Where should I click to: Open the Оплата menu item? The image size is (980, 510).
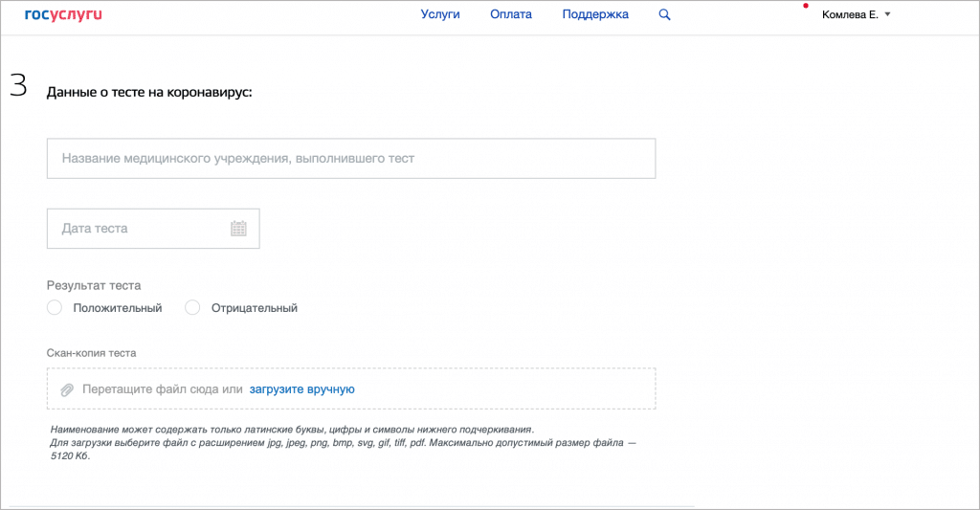[x=511, y=14]
